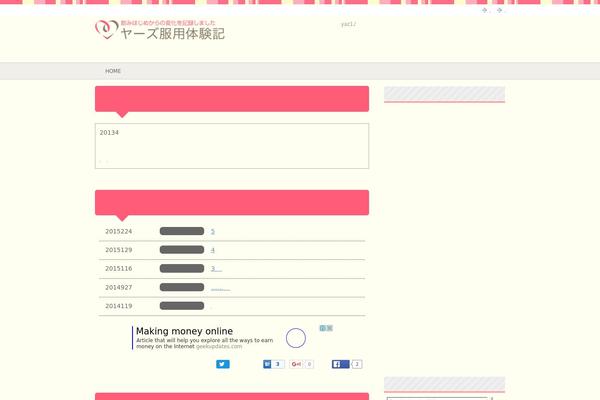Image resolution: width=600 pixels, height=400 pixels.
Task: Click the date text 2015224
Action: pos(119,232)
